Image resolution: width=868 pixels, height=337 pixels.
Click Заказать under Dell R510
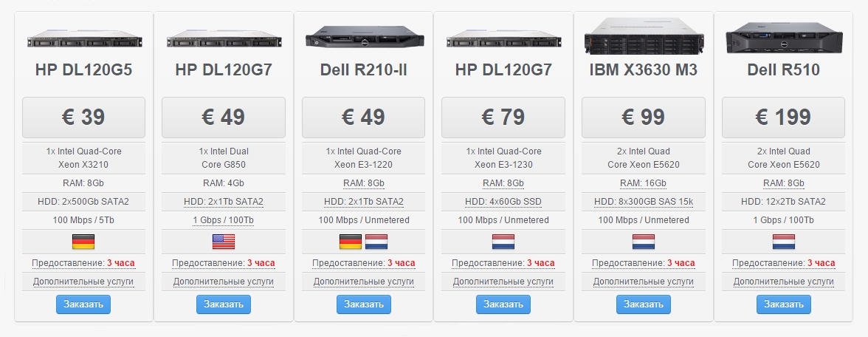click(x=784, y=304)
